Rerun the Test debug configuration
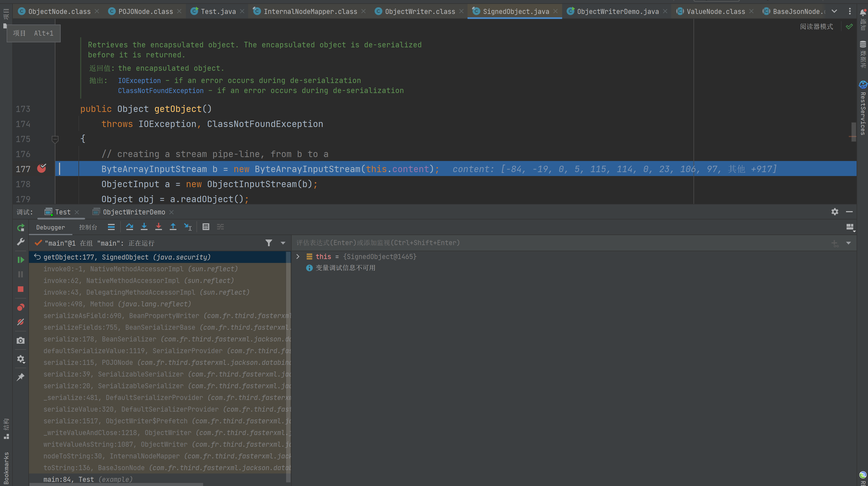This screenshot has width=868, height=486. click(21, 228)
